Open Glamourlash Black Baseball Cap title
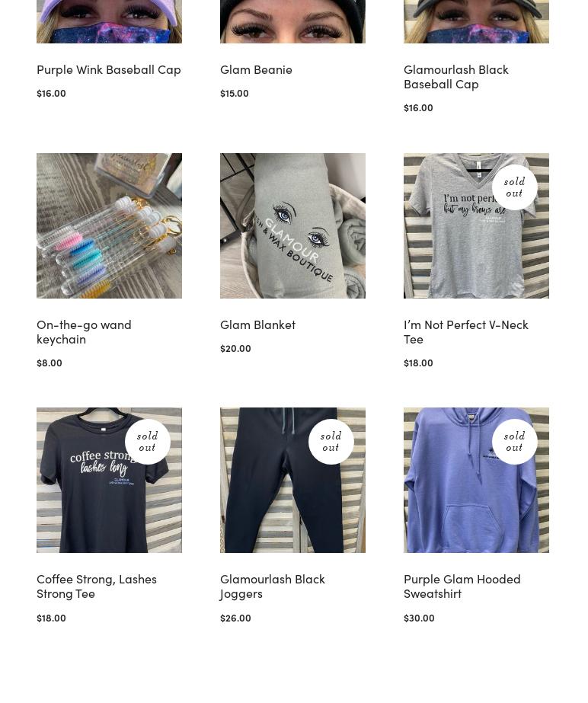Image resolution: width=588 pixels, height=703 pixels. (x=456, y=77)
